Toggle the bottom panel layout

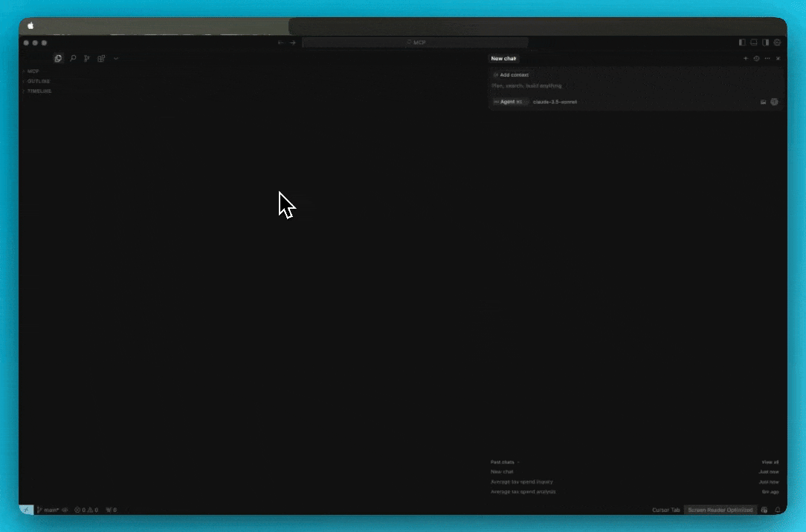pyautogui.click(x=754, y=42)
